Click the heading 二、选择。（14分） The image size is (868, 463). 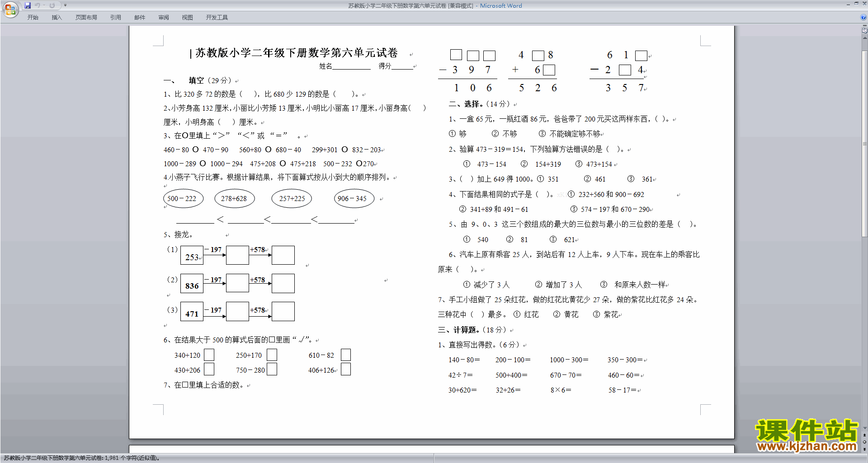tap(480, 104)
